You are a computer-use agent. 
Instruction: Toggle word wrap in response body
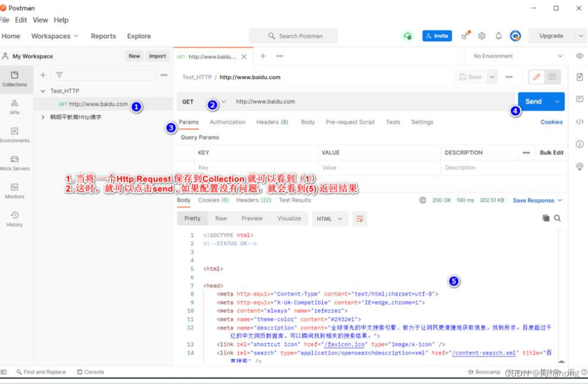(x=359, y=218)
